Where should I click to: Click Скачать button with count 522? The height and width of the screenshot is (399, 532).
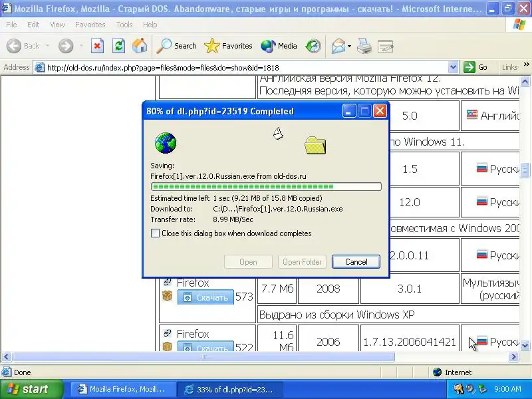click(x=205, y=346)
